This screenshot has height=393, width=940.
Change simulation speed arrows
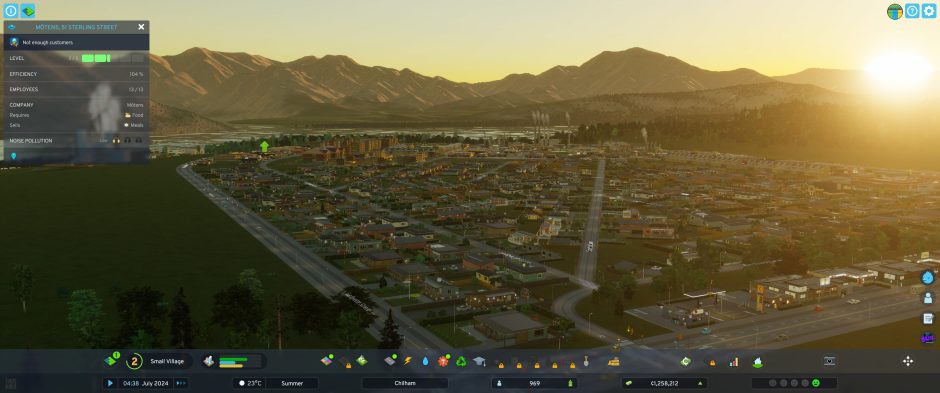[x=181, y=383]
